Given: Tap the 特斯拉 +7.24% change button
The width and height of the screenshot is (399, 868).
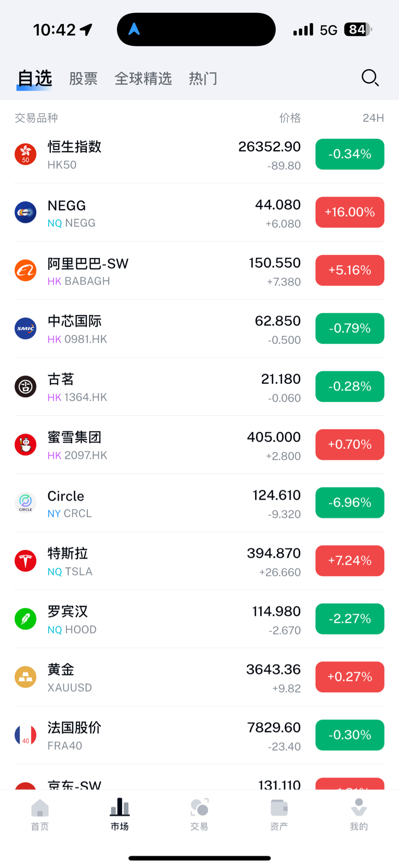Looking at the screenshot, I should (350, 561).
